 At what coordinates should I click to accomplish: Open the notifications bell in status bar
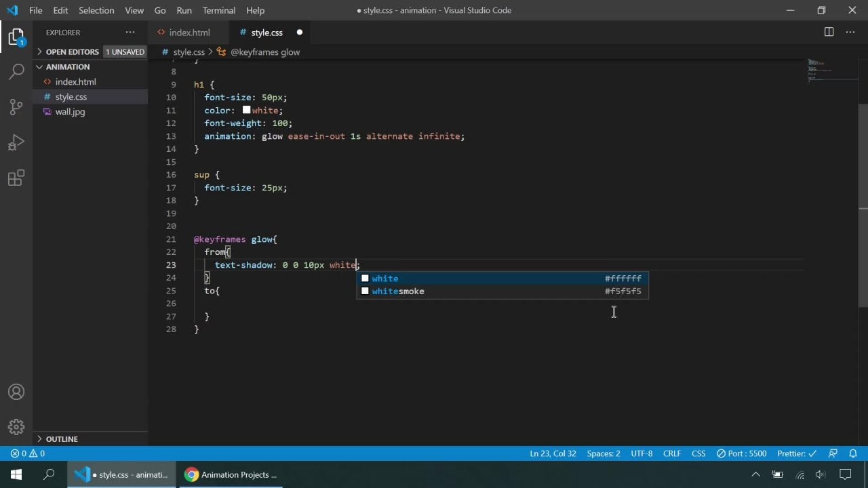(x=853, y=453)
